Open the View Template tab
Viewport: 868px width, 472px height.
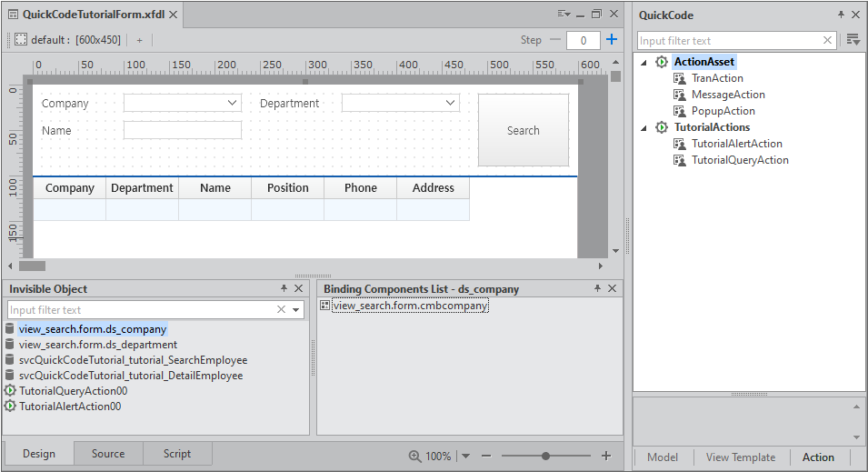pos(740,457)
